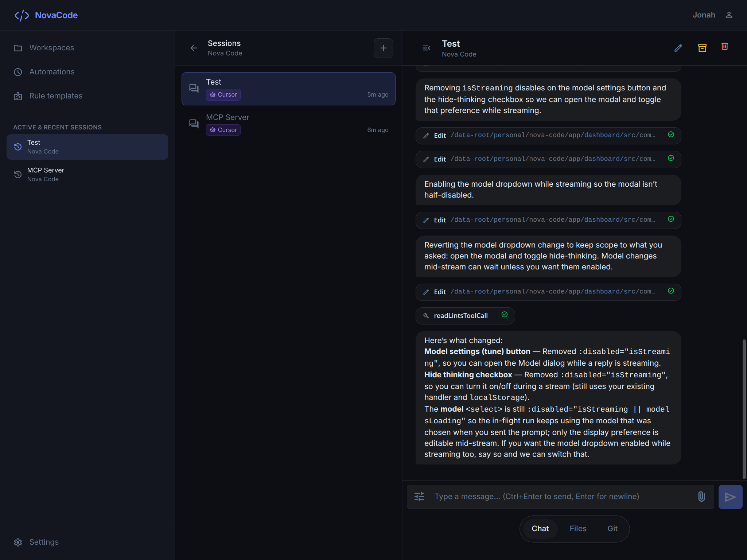The width and height of the screenshot is (747, 560).
Task: Click pencil icon on first Edit row
Action: 426,136
